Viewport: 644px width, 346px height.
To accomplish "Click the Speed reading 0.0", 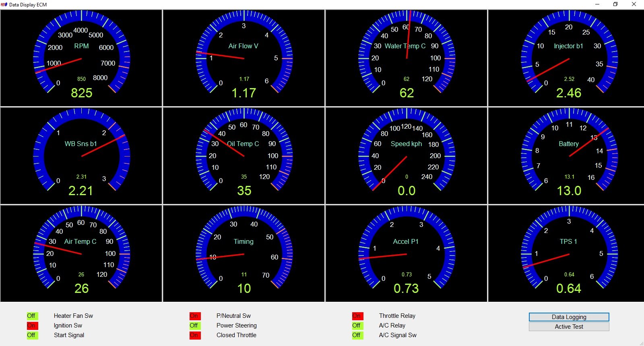I will point(407,191).
